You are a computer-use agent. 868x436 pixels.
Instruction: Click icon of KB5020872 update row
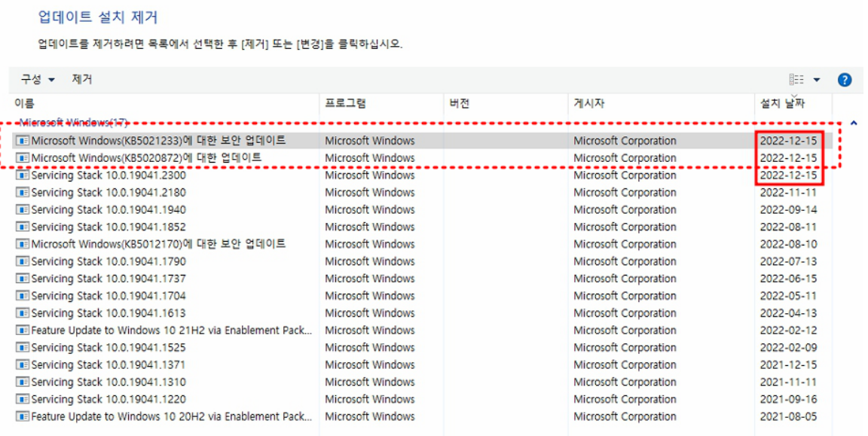click(x=23, y=157)
